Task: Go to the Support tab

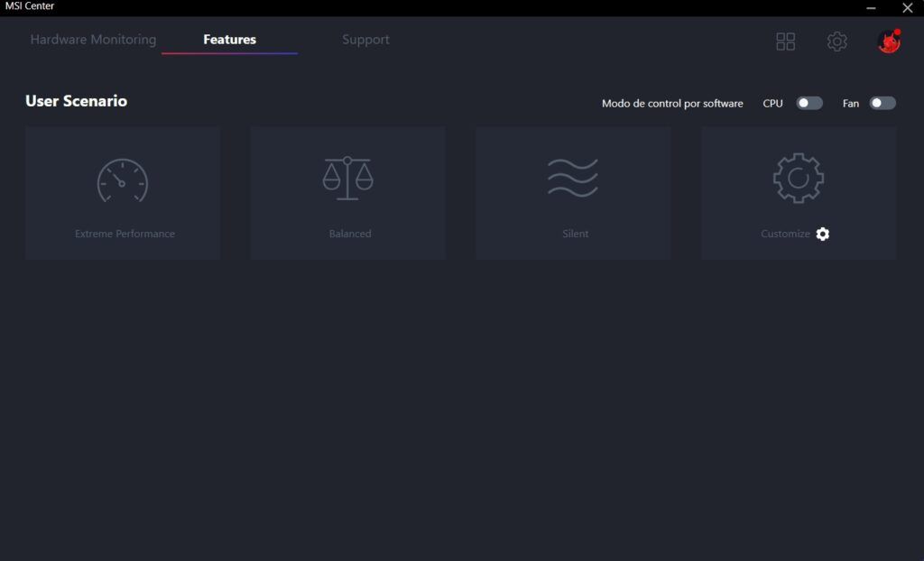Action: (365, 40)
